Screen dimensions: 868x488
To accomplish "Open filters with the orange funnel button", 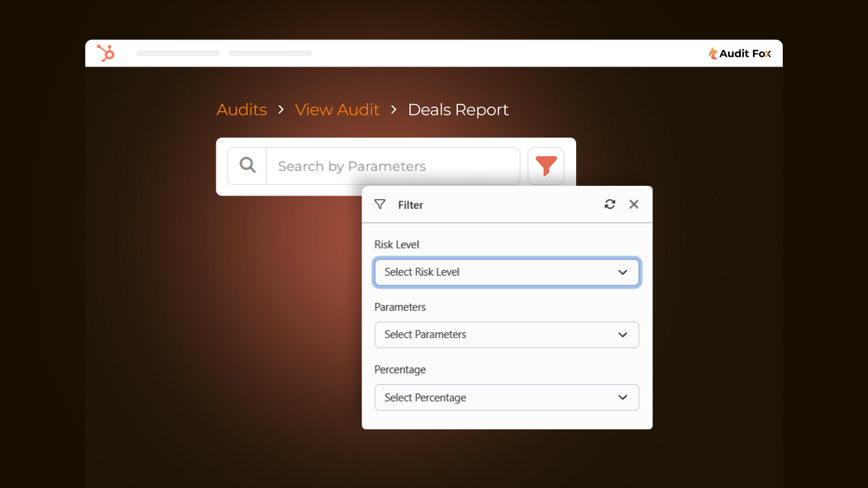I will [x=546, y=166].
